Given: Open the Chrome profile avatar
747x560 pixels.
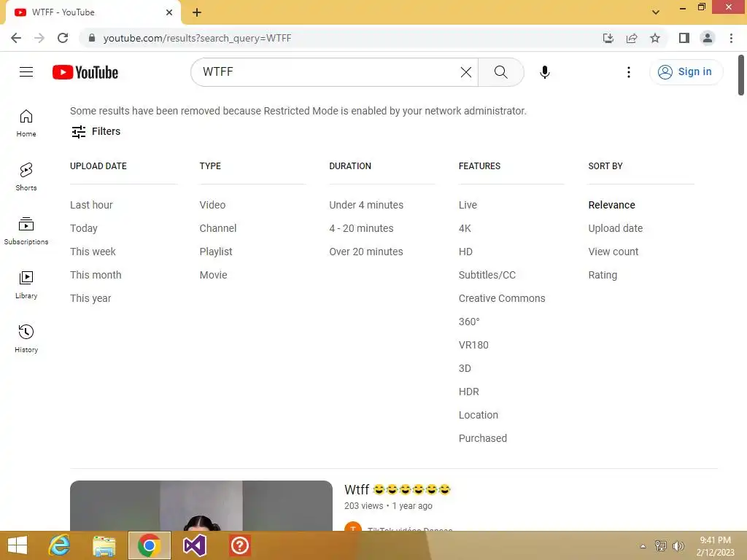Looking at the screenshot, I should pyautogui.click(x=708, y=38).
